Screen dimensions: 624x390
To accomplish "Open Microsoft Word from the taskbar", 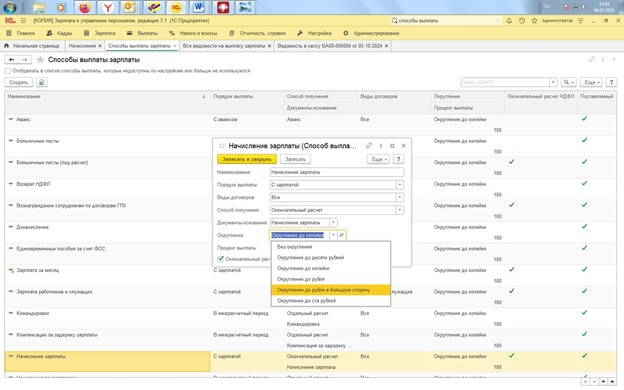I will click(198, 7).
